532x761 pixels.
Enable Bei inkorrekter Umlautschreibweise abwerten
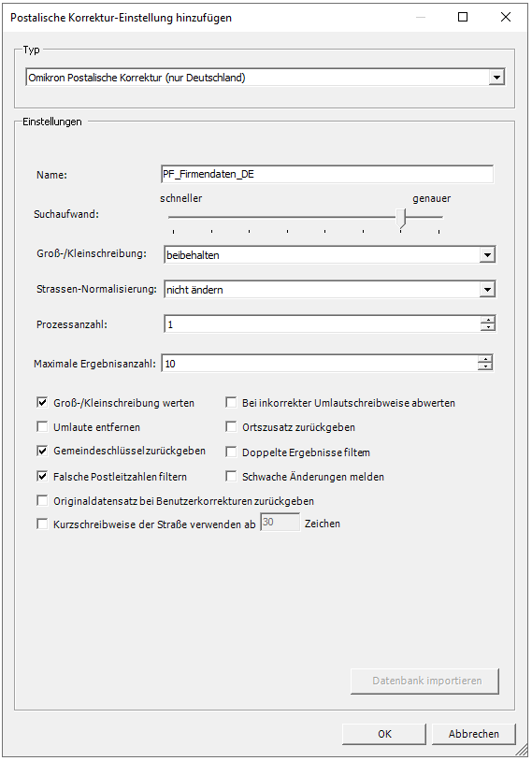pyautogui.click(x=231, y=402)
